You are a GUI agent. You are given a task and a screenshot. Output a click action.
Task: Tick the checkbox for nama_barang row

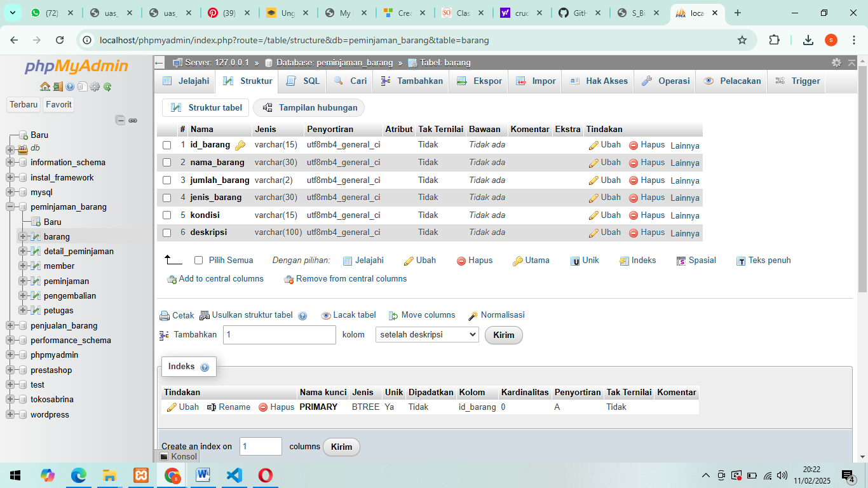pos(167,163)
